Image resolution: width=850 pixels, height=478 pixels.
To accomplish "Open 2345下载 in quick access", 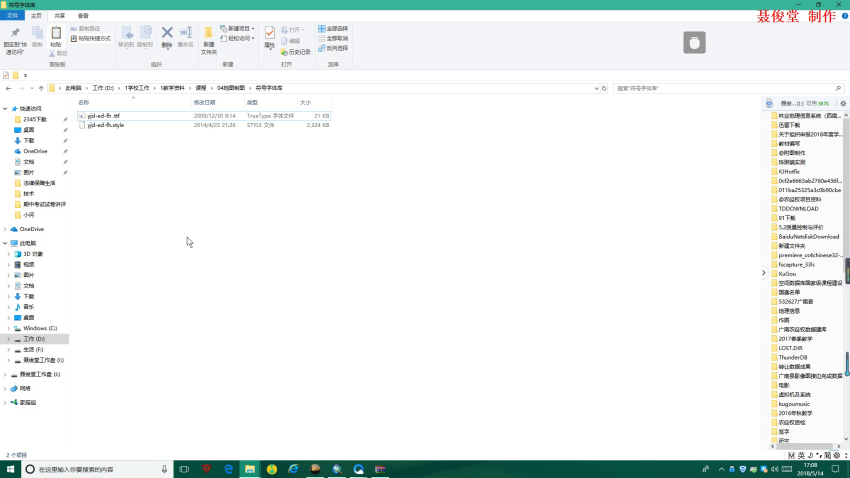I will point(35,119).
